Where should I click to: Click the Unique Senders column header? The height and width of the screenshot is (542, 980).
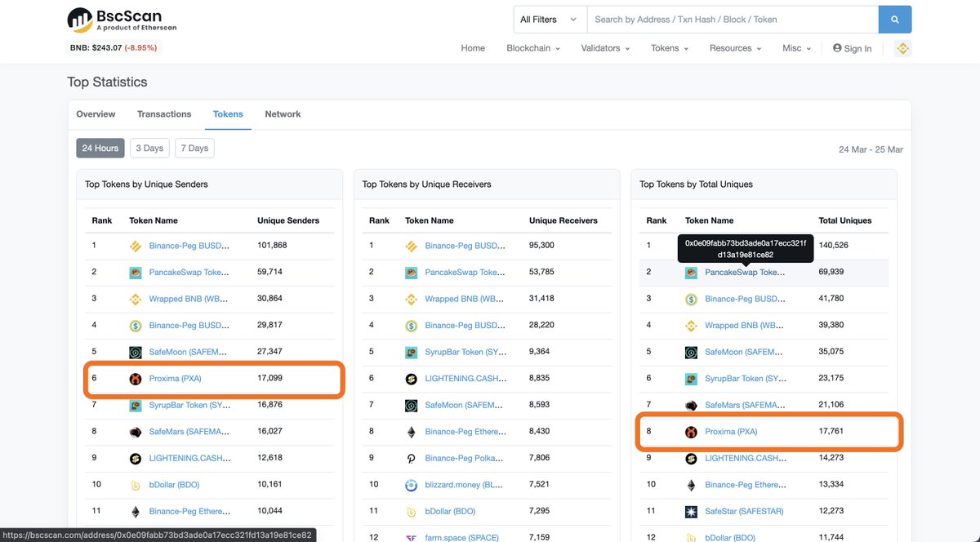click(x=288, y=220)
